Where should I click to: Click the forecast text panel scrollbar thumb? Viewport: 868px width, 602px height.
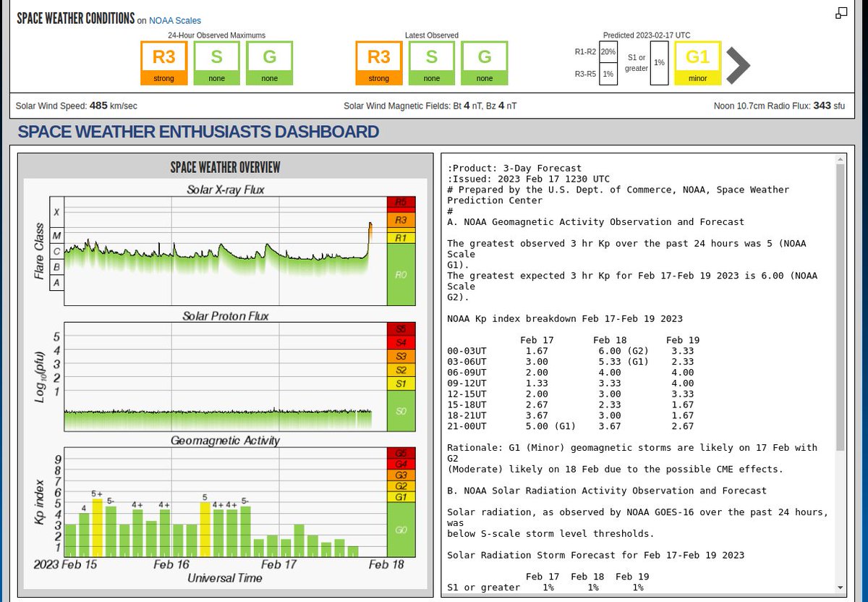(840, 307)
